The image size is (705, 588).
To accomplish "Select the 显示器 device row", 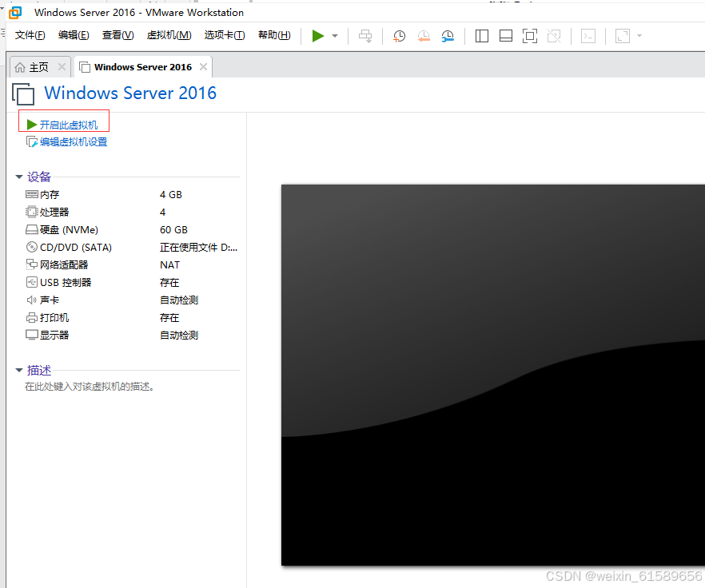I will (x=132, y=335).
